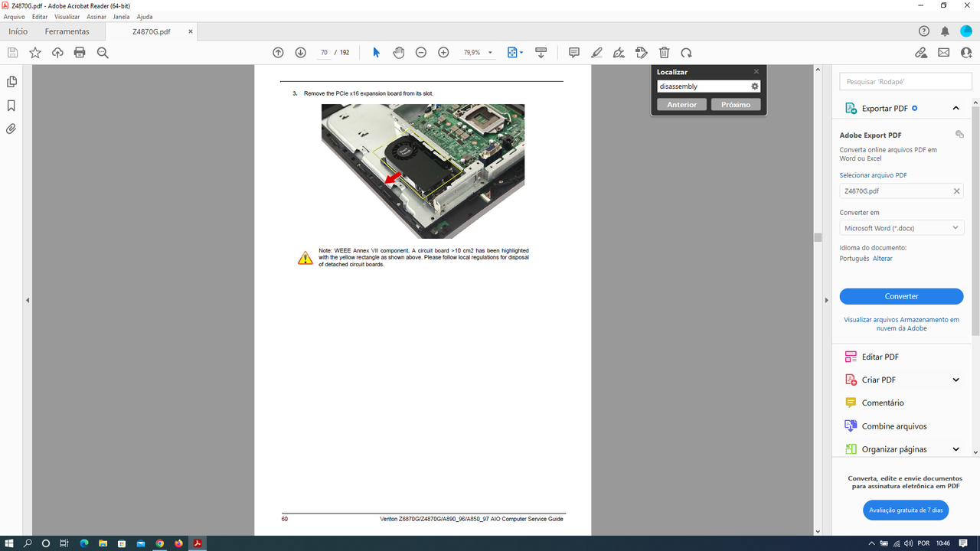
Task: Add the file to favorites with the star icon
Action: click(x=35, y=53)
